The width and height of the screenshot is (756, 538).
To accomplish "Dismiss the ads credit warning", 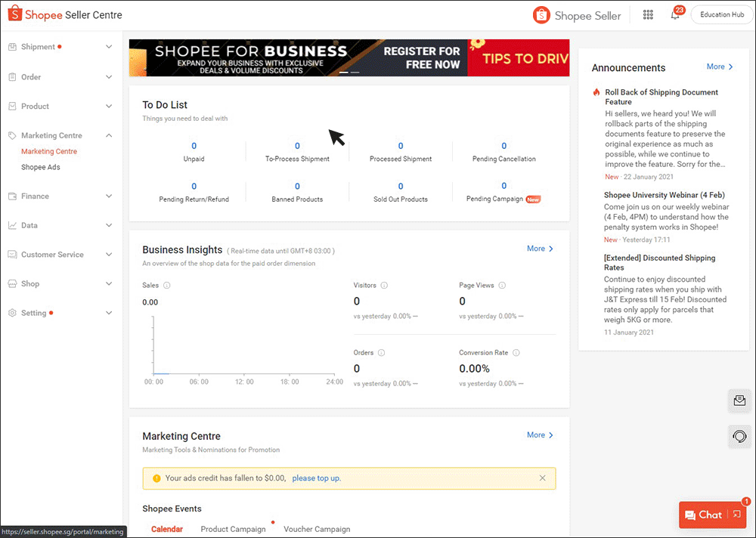I will 542,478.
